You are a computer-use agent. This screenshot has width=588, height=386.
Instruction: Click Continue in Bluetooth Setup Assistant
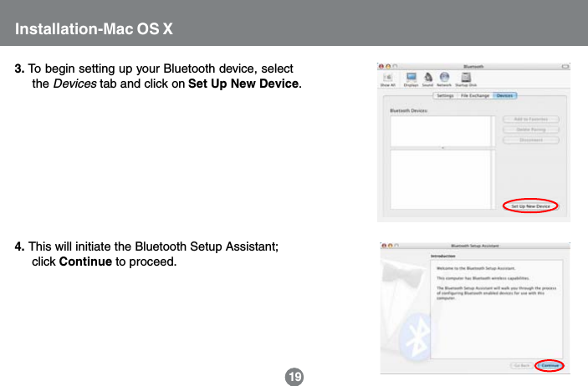550,365
